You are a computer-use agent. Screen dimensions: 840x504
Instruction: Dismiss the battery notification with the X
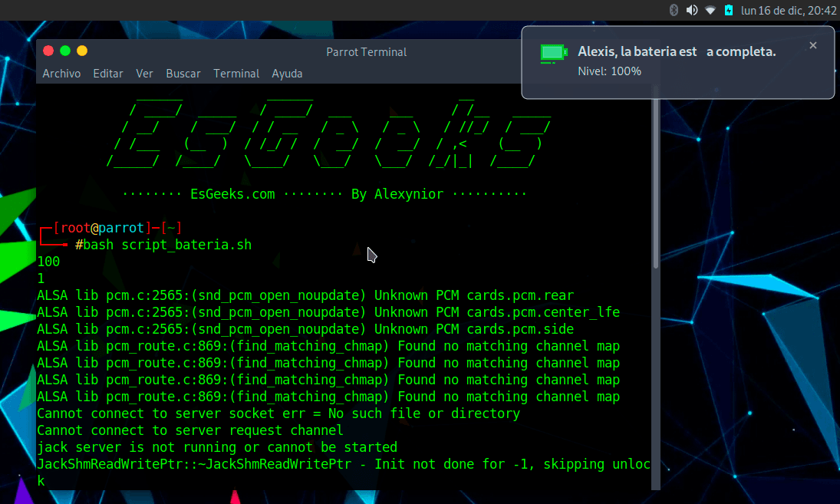pos(812,45)
